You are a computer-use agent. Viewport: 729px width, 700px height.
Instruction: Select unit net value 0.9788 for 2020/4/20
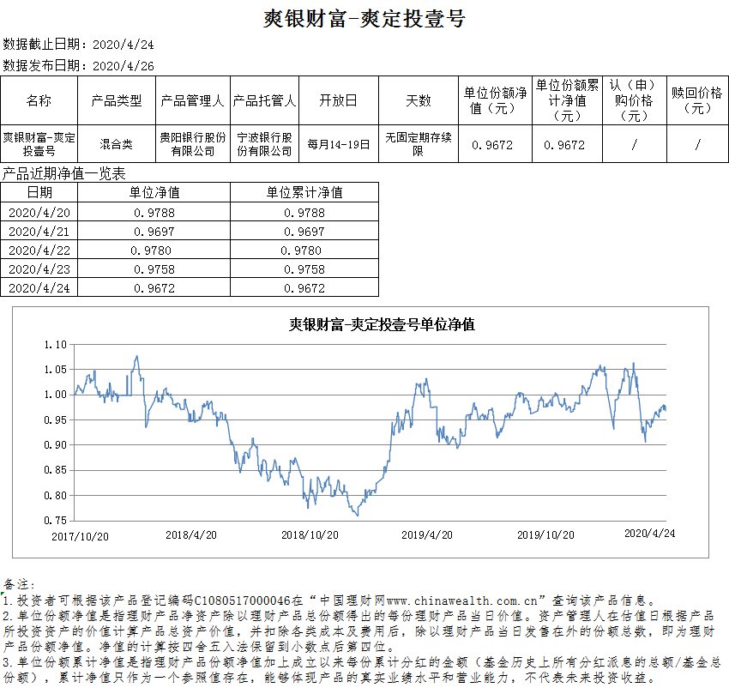pyautogui.click(x=154, y=213)
